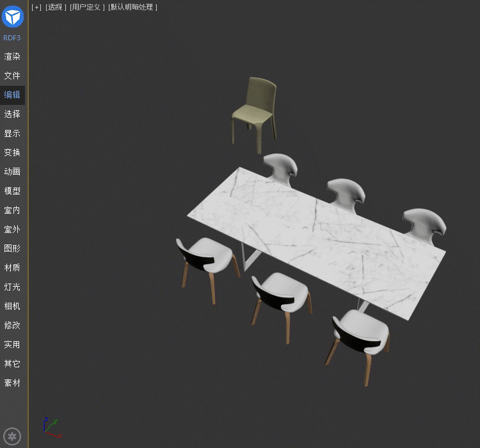Open the 选择 menu

12,114
